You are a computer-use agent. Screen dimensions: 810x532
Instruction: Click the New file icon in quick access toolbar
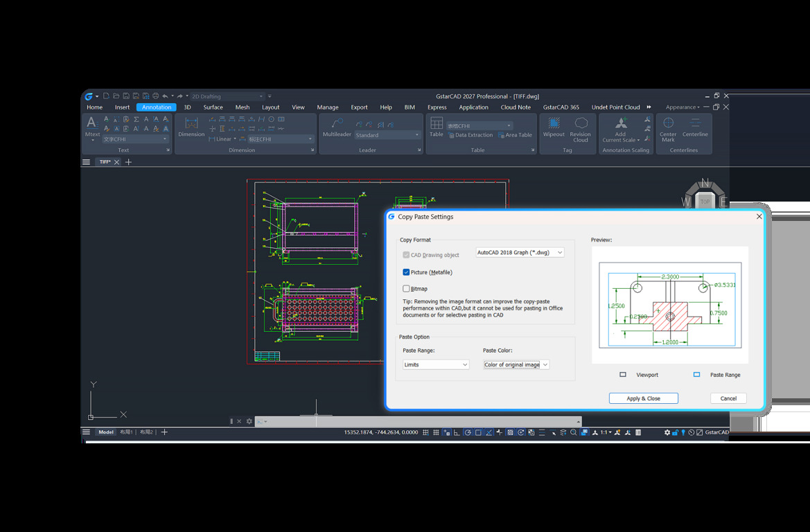pos(106,96)
